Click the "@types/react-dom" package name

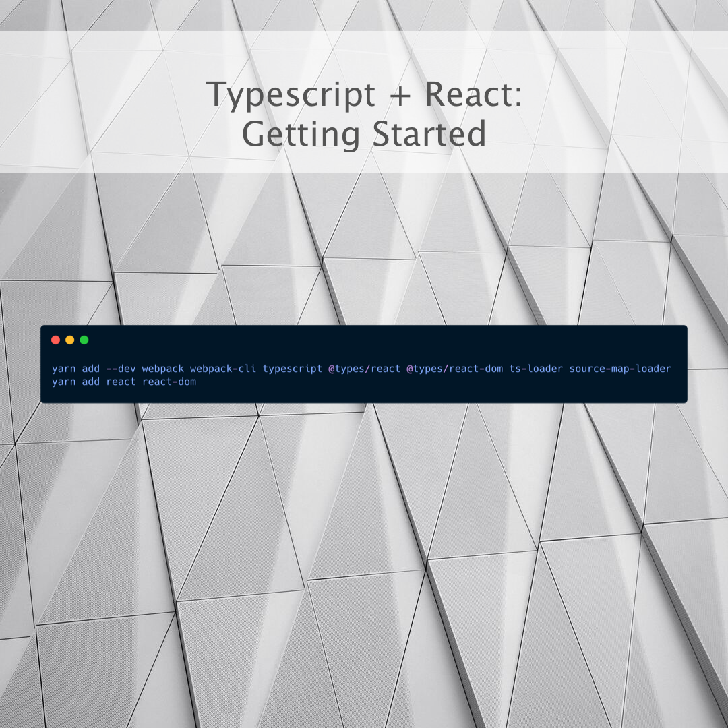[x=455, y=369]
